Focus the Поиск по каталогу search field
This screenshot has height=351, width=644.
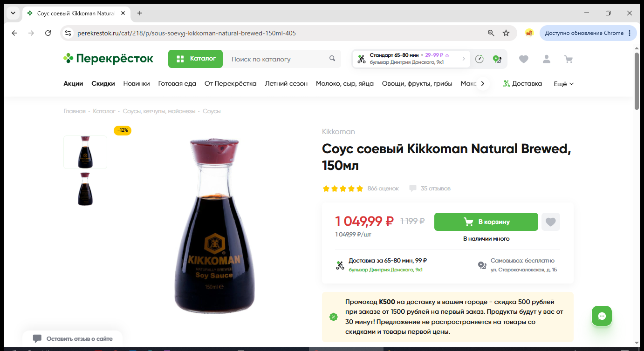click(277, 59)
